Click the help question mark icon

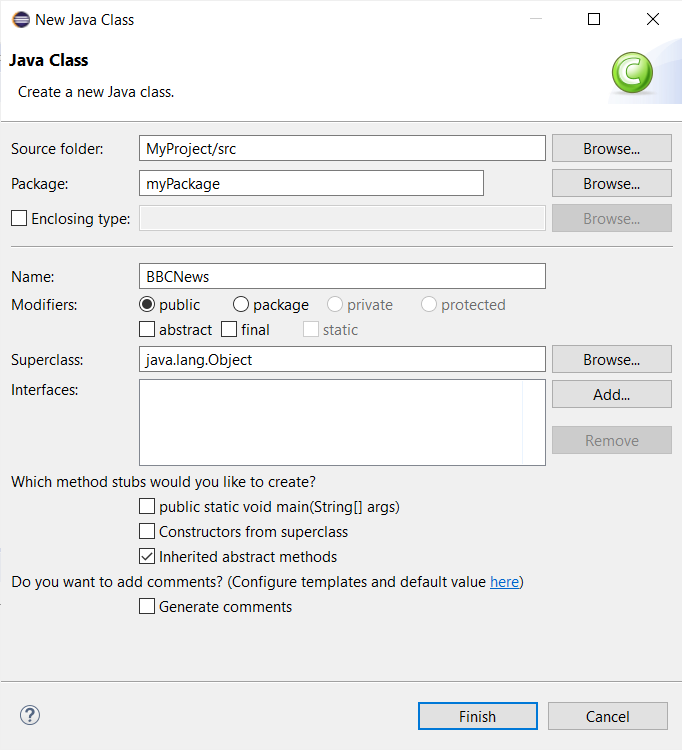pos(30,715)
